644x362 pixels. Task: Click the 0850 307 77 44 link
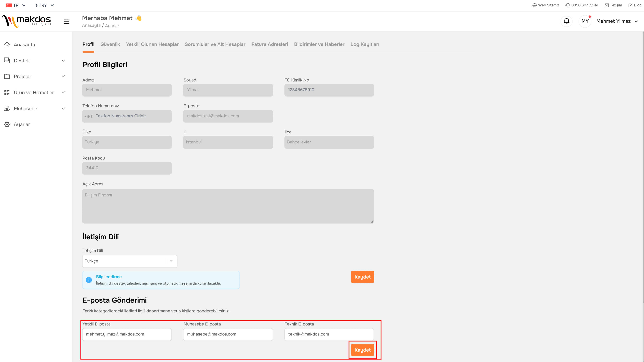[582, 5]
